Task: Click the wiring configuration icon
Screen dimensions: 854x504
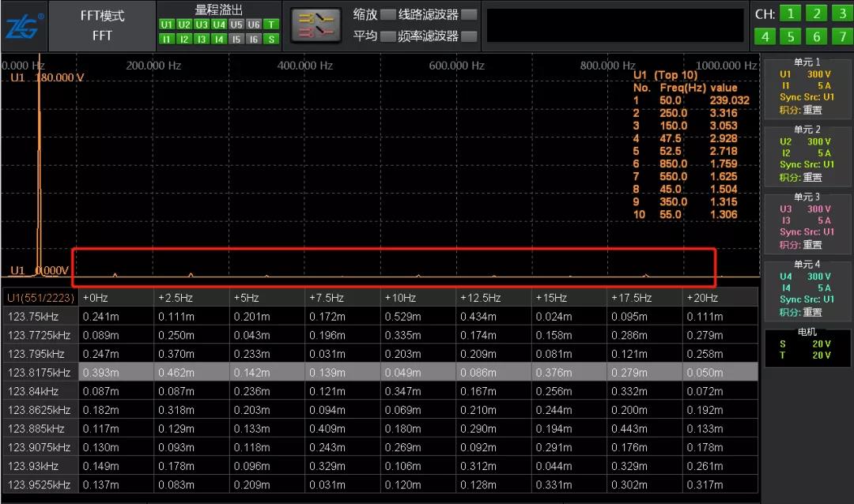Action: pyautogui.click(x=316, y=25)
